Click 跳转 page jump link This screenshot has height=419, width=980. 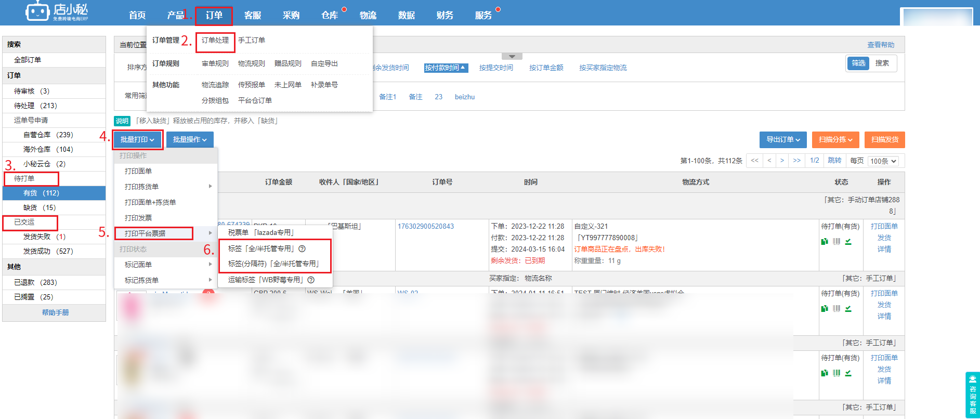tap(834, 161)
